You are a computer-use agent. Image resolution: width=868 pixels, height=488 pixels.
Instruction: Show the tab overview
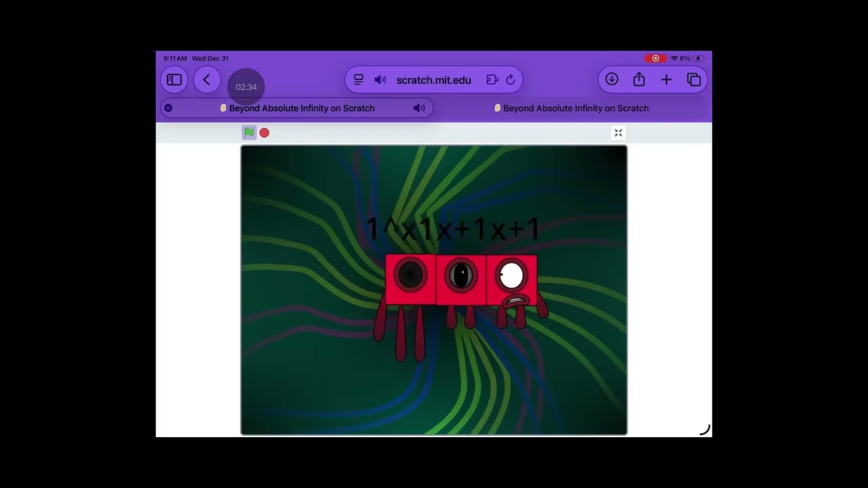[x=694, y=80]
